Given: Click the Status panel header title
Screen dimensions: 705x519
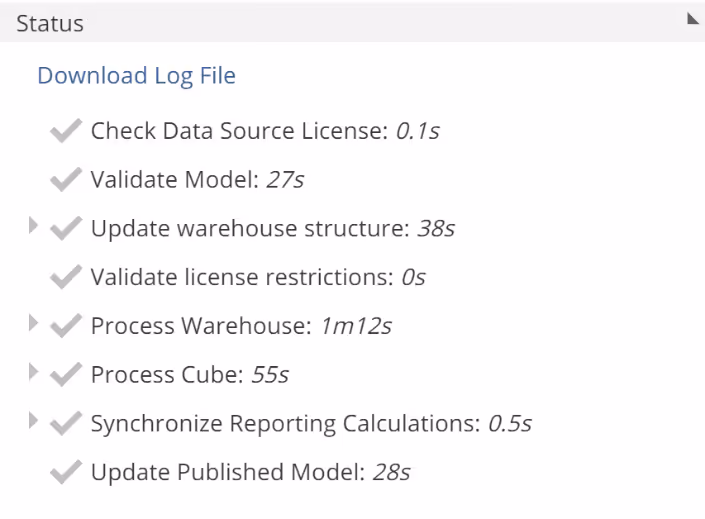Looking at the screenshot, I should point(50,23).
